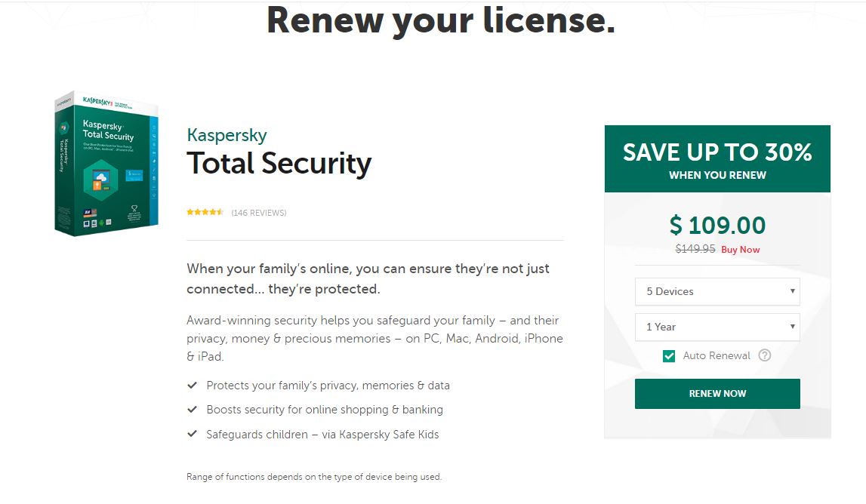Click the $109.00 price
This screenshot has height=504, width=866.
point(717,225)
